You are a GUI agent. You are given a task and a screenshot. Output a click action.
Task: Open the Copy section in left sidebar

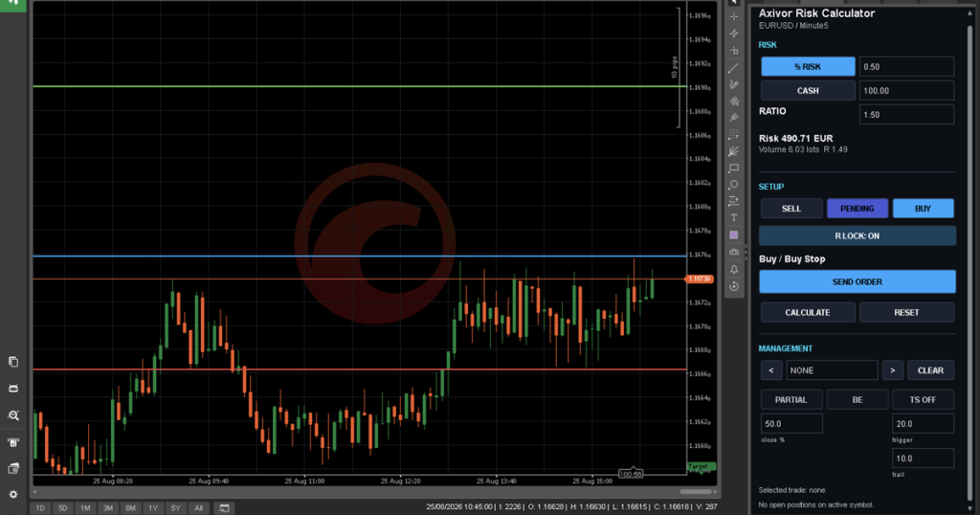(x=13, y=362)
